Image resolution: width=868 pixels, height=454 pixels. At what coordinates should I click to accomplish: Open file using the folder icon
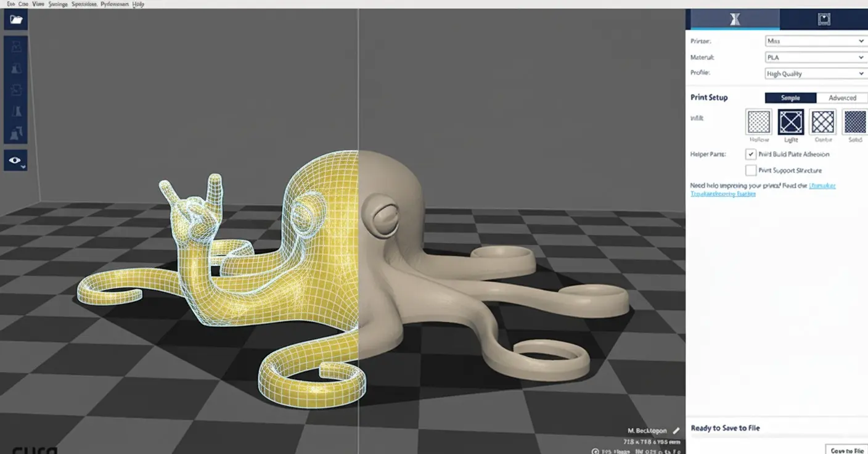(15, 20)
